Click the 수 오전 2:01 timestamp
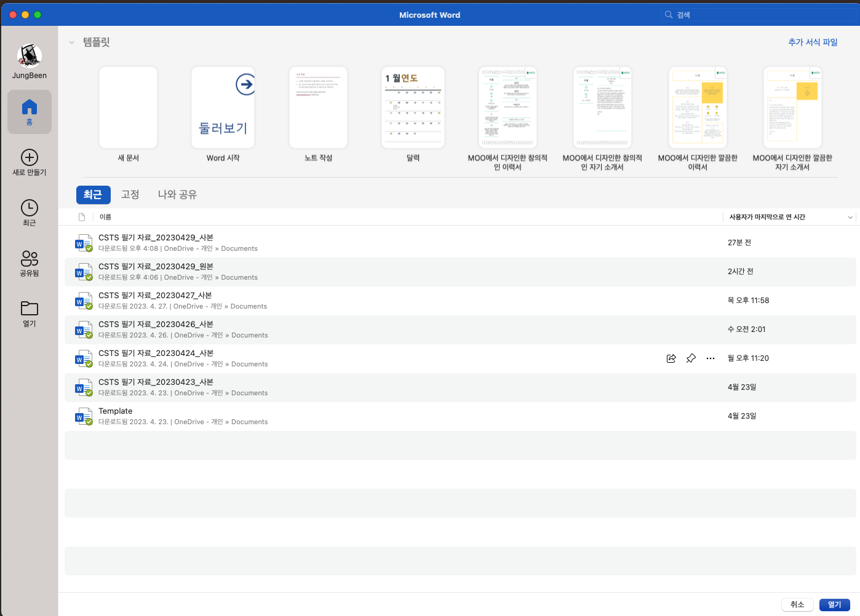 coord(747,330)
